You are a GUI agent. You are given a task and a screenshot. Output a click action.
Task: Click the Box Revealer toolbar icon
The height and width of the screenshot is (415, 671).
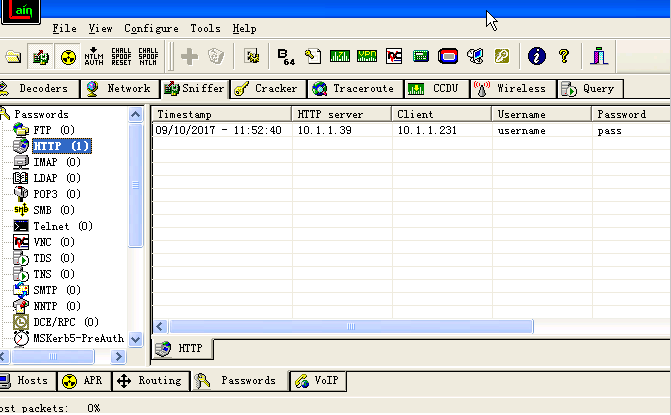[x=475, y=56]
